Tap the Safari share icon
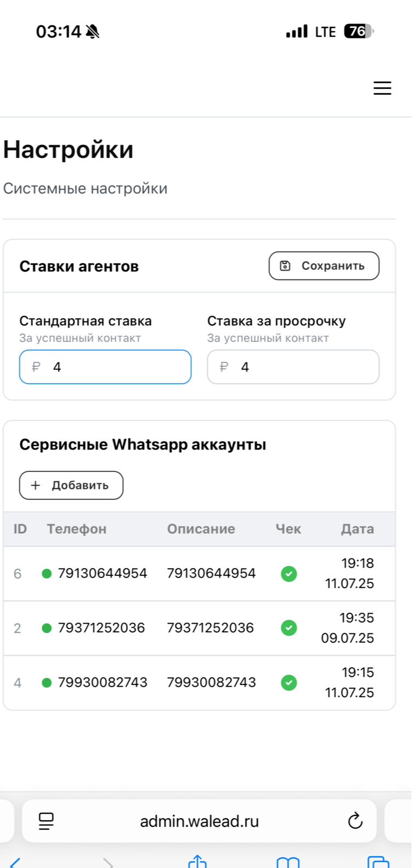The width and height of the screenshot is (413, 868). pyautogui.click(x=197, y=862)
